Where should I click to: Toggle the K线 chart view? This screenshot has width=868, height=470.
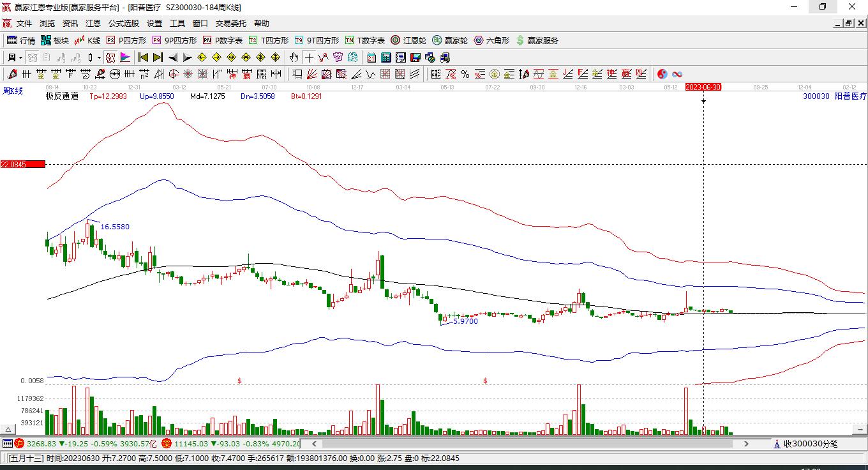[x=87, y=40]
